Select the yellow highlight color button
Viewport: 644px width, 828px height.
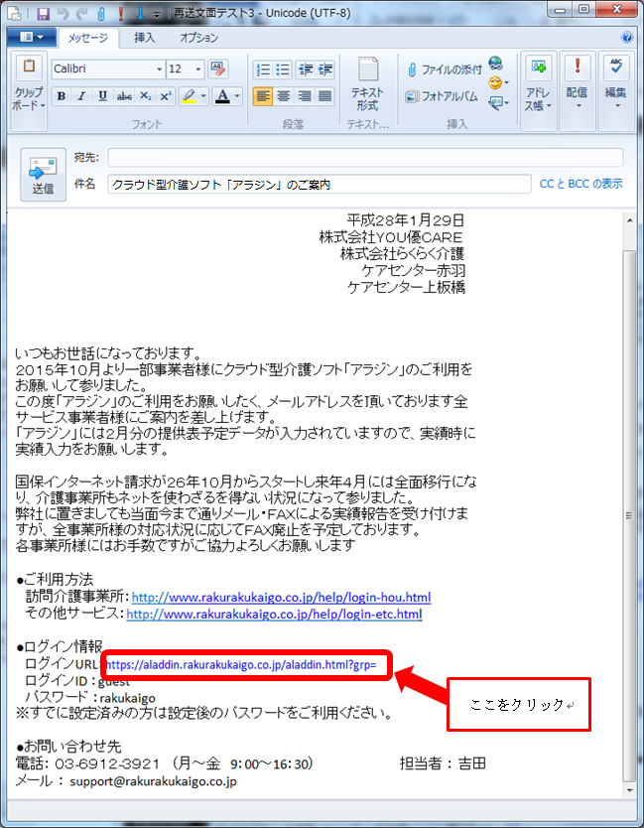pyautogui.click(x=189, y=96)
